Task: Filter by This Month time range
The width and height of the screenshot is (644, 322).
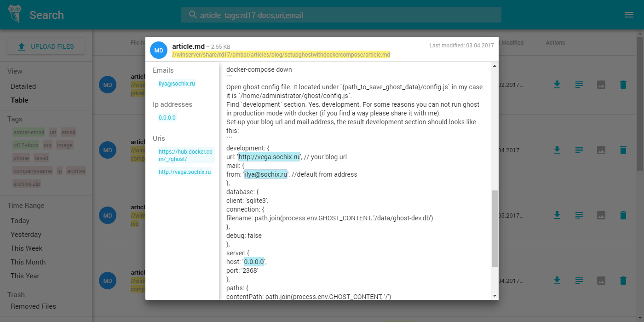Action: click(28, 262)
